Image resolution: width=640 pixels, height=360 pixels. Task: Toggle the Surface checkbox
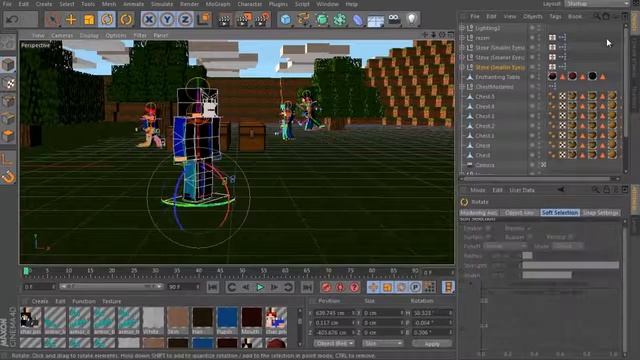(x=488, y=237)
